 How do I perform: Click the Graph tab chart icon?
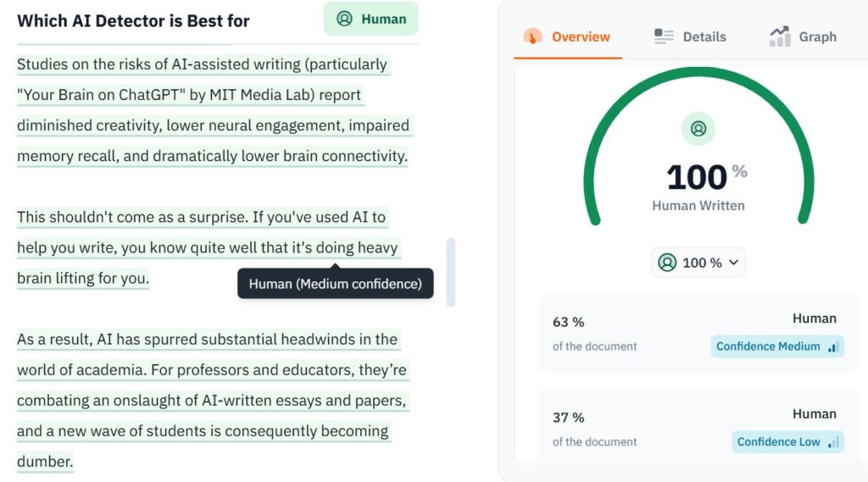[x=779, y=36]
